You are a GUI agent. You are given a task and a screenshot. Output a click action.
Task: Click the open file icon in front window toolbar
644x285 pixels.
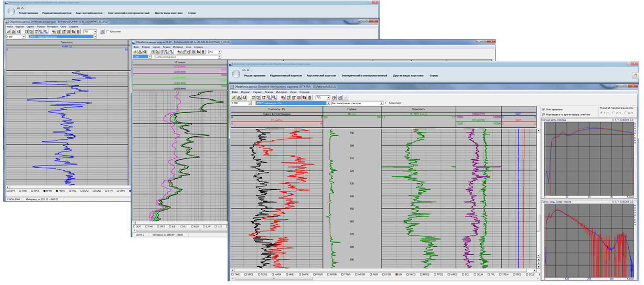[x=233, y=97]
